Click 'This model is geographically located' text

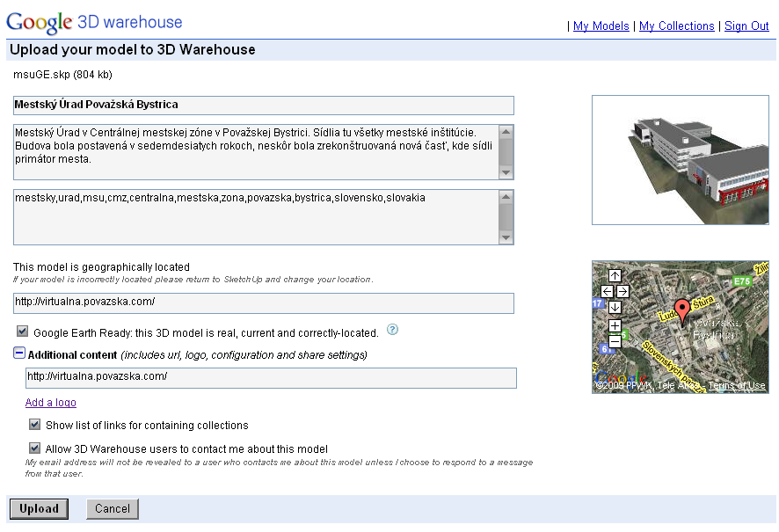coord(101,266)
